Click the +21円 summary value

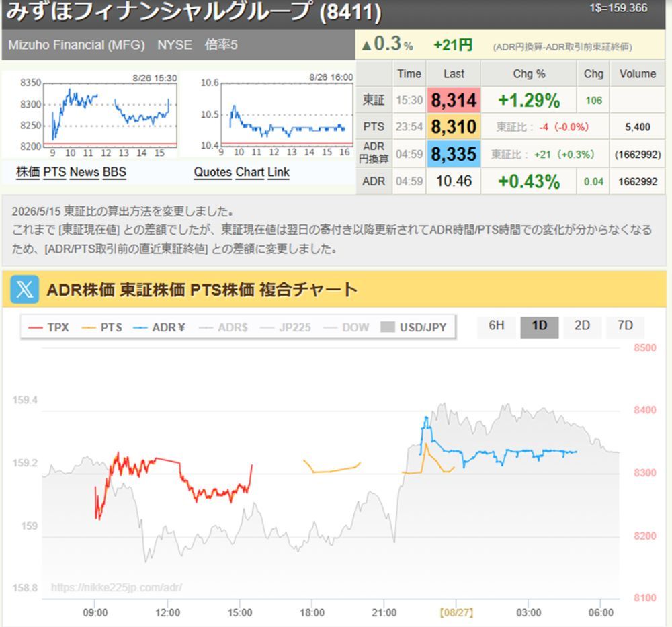click(452, 44)
